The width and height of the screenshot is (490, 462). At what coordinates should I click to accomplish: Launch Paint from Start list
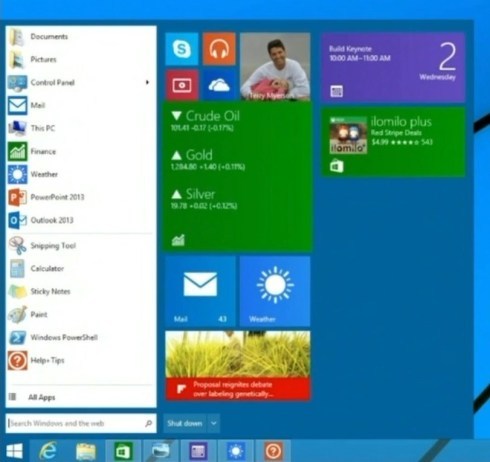coord(80,314)
